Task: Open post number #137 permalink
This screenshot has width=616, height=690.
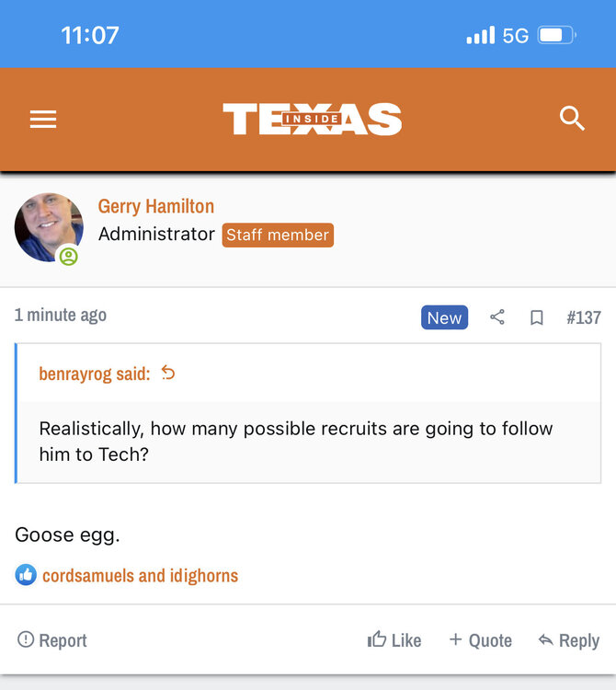Action: click(584, 317)
